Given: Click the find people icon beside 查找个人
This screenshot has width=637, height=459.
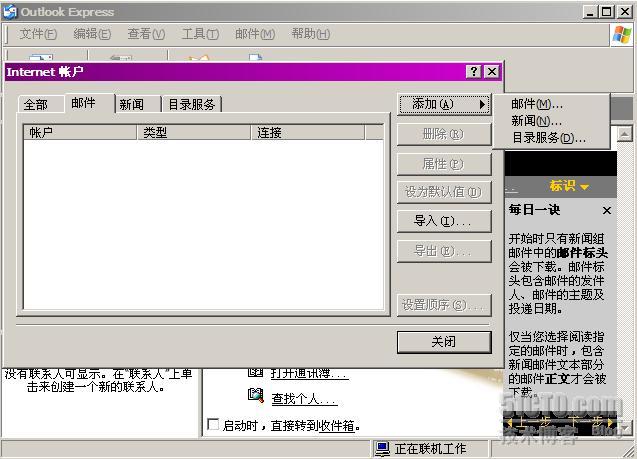Looking at the screenshot, I should (255, 396).
